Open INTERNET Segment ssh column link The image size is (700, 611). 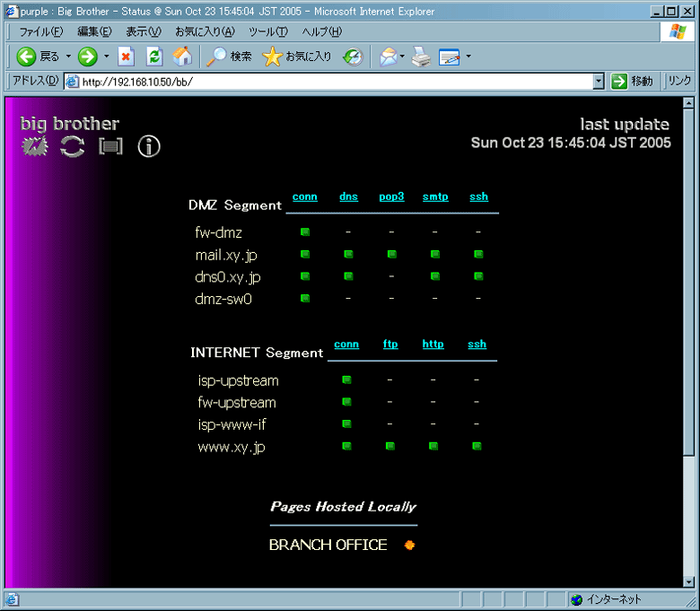point(477,345)
